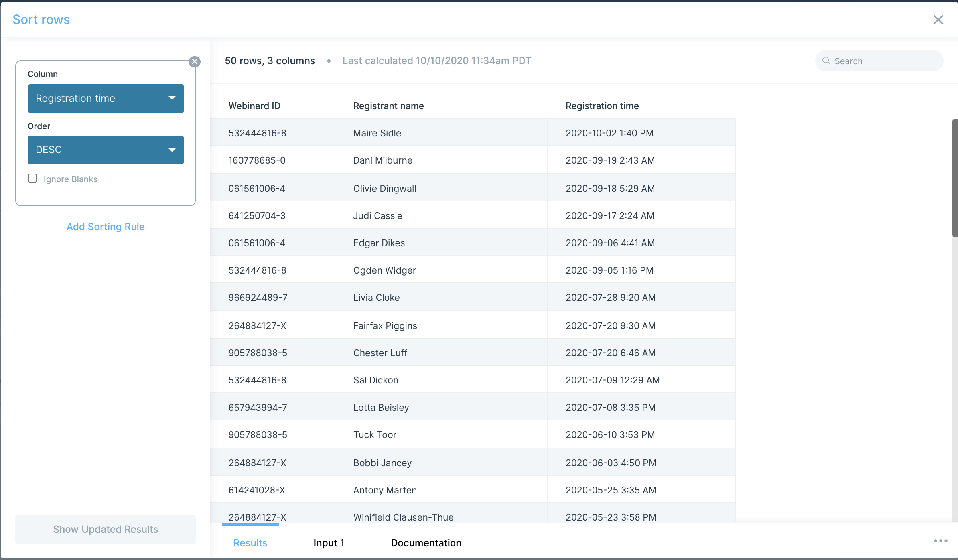
Task: Select the Sal Dickon cell
Action: 441,380
